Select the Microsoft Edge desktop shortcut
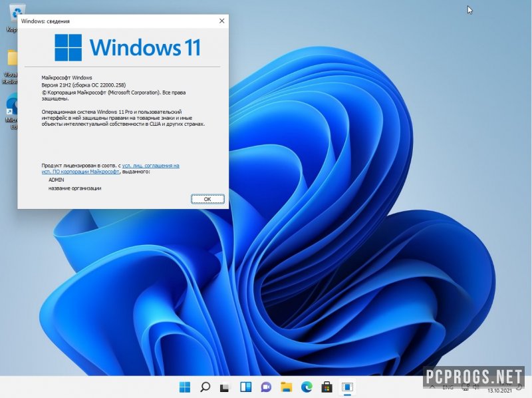Image resolution: width=532 pixels, height=398 pixels. click(x=11, y=112)
